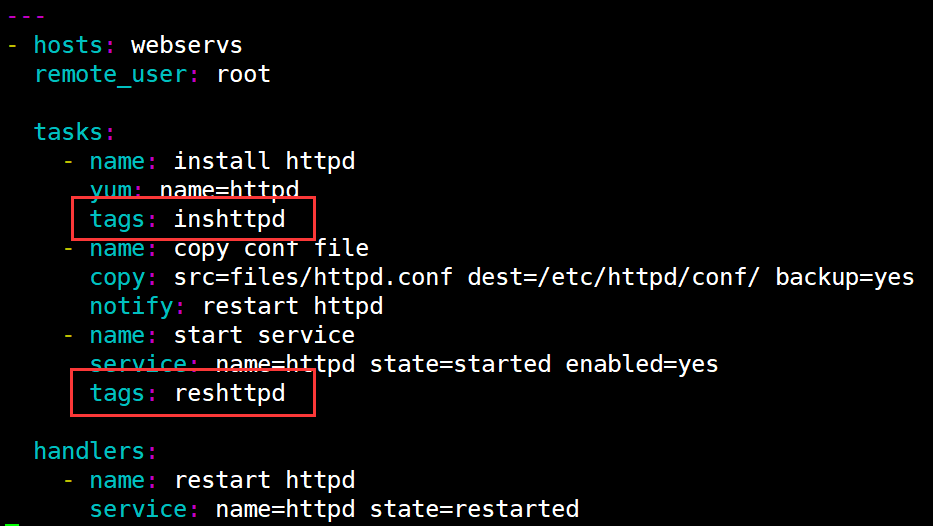
Task: Click the root user value
Action: [x=243, y=74]
